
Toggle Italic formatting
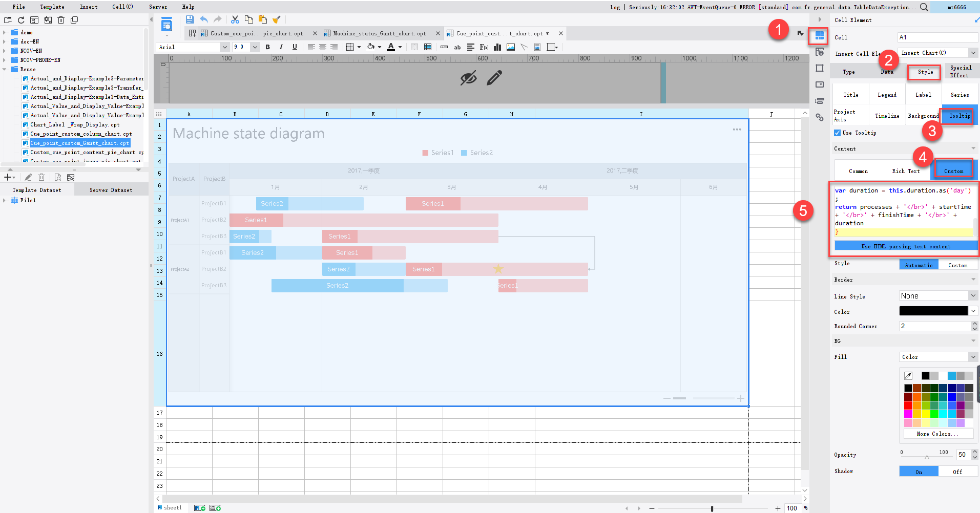point(281,47)
